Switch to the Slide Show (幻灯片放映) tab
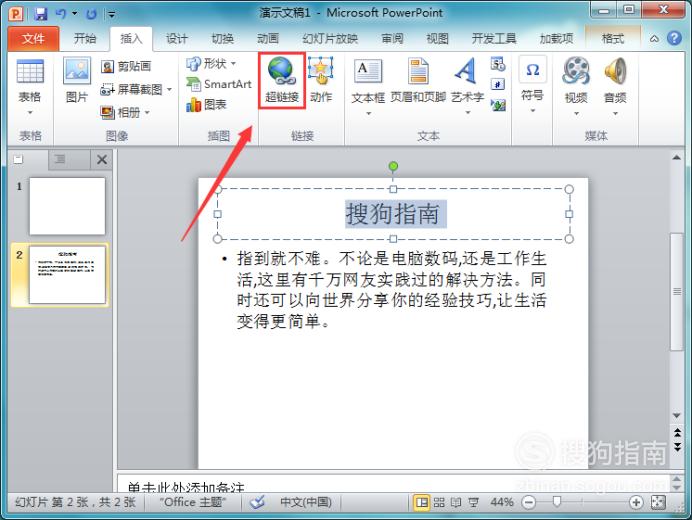The image size is (692, 520). tap(330, 39)
